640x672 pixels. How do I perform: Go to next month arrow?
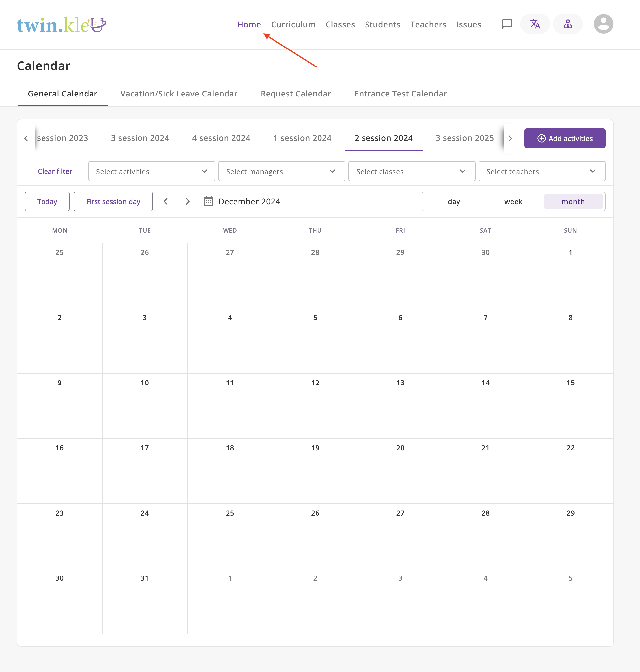coord(188,201)
